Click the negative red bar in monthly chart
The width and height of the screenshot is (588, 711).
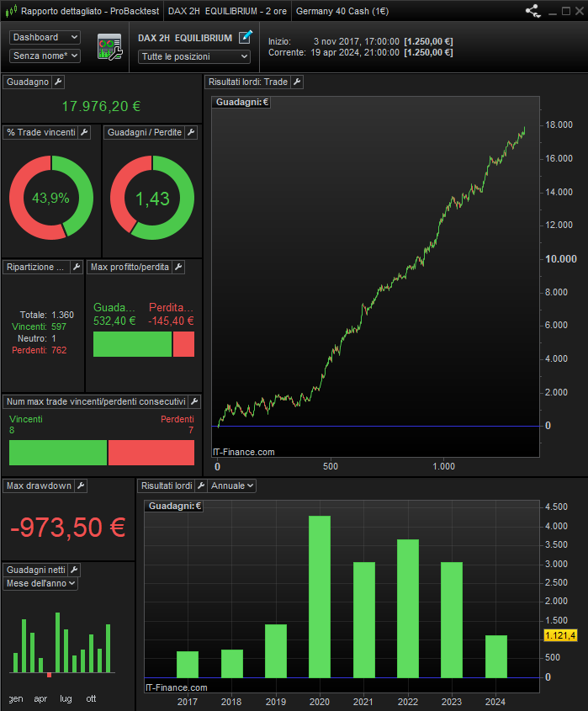50,675
